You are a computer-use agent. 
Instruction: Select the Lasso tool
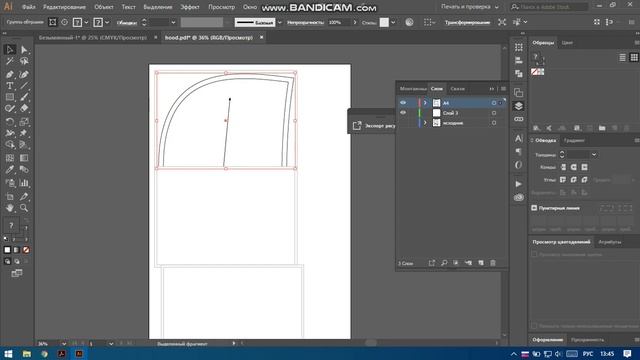tap(24, 61)
